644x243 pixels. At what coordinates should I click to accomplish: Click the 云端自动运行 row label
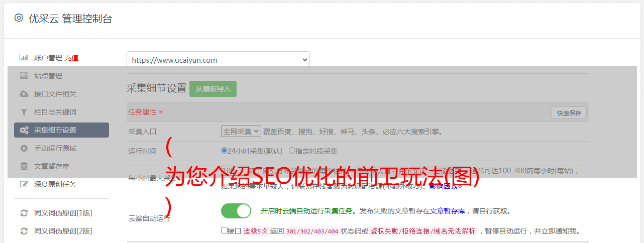tap(150, 218)
